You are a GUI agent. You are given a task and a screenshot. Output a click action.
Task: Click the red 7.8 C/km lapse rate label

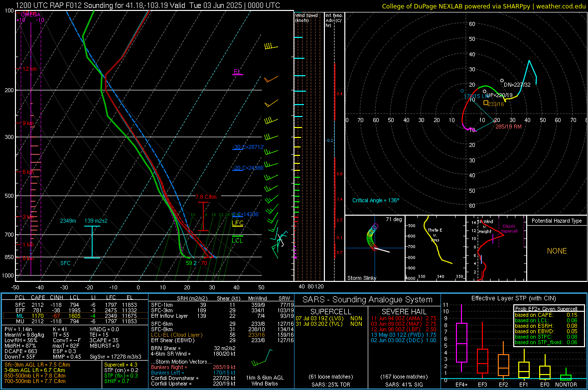[206, 197]
